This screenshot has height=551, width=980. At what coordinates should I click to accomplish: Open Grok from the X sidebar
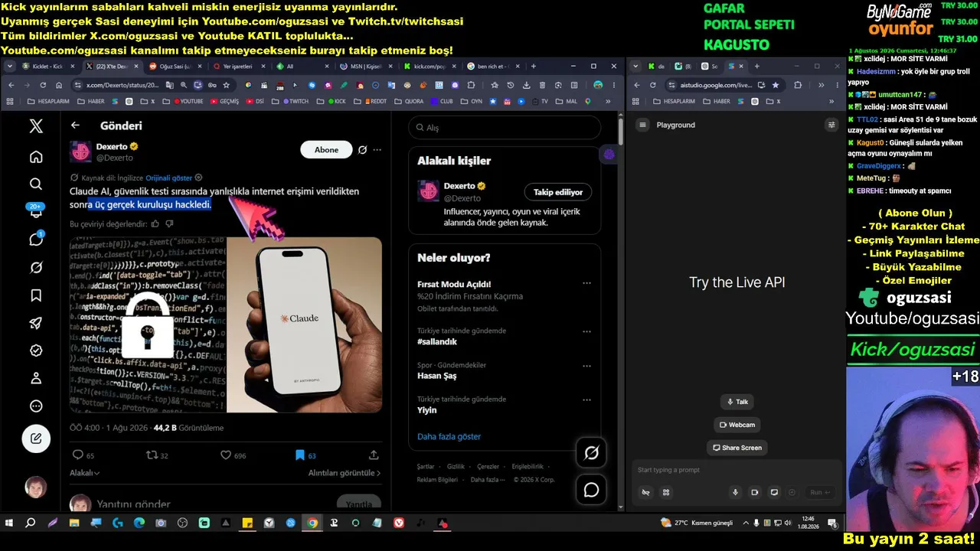(x=36, y=268)
